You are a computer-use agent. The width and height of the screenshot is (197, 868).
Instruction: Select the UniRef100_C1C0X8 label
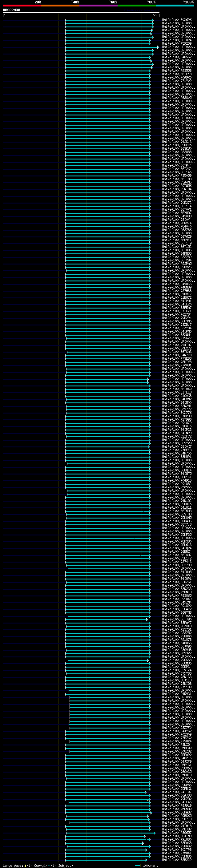click(x=176, y=396)
